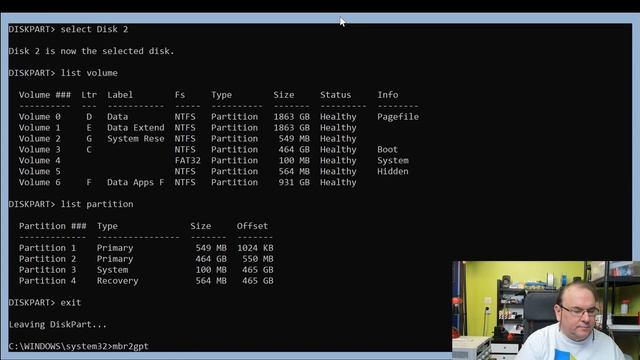
Task: Click 'Partition 4' row name
Action: pyautogui.click(x=47, y=281)
